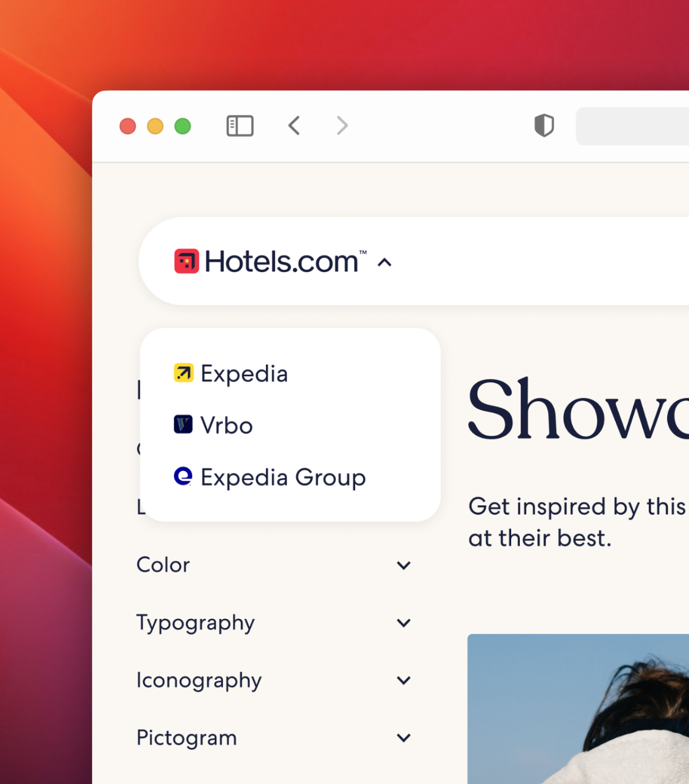689x784 pixels.
Task: Expand the Color section chevron
Action: pos(404,565)
